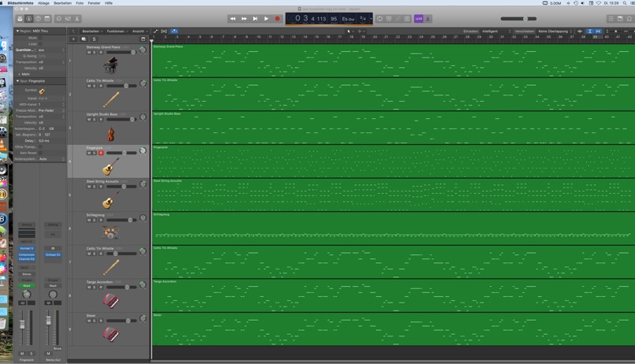Image resolution: width=635 pixels, height=364 pixels.
Task: Click the Rewind transport button
Action: click(x=233, y=19)
